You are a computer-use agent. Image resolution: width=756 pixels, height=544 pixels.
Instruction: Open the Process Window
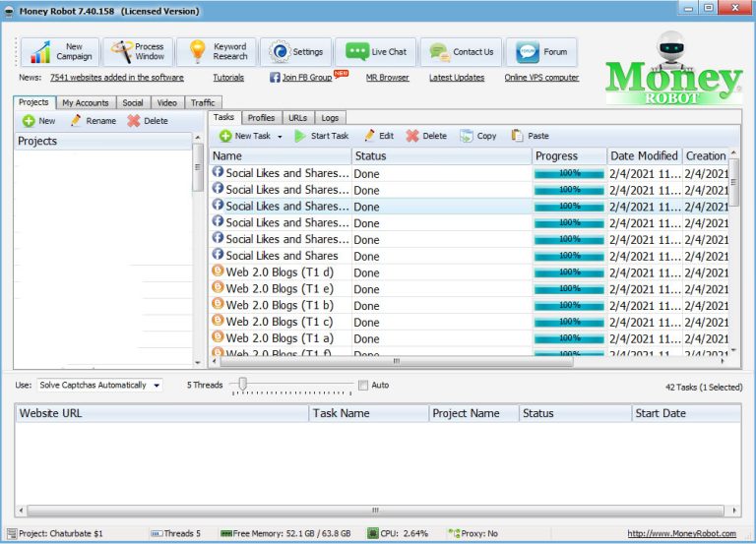[138, 52]
